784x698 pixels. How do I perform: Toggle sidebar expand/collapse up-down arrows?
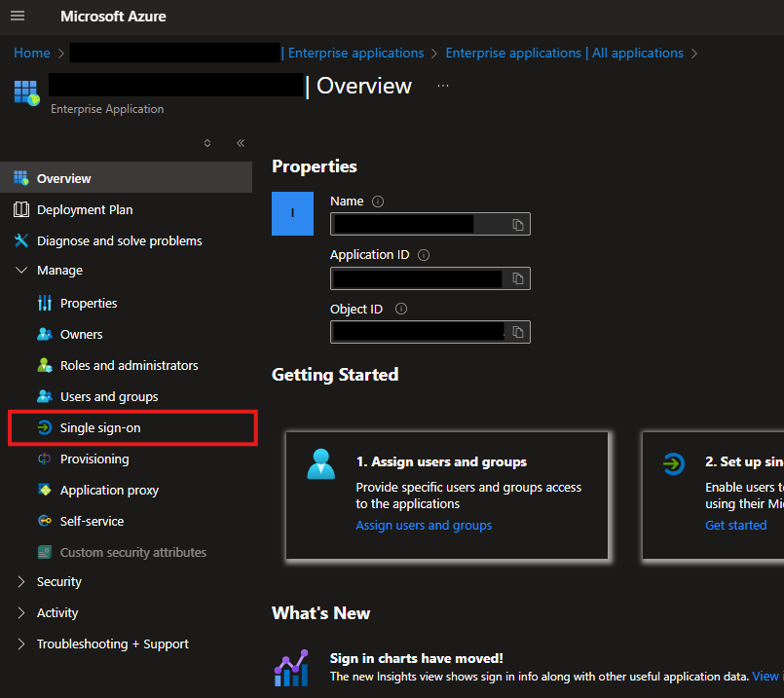pyautogui.click(x=207, y=143)
